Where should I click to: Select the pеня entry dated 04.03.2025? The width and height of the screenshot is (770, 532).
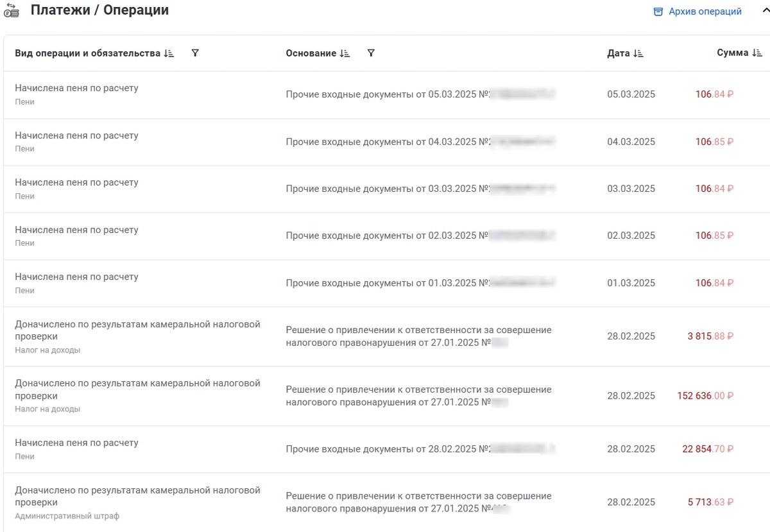tap(385, 141)
